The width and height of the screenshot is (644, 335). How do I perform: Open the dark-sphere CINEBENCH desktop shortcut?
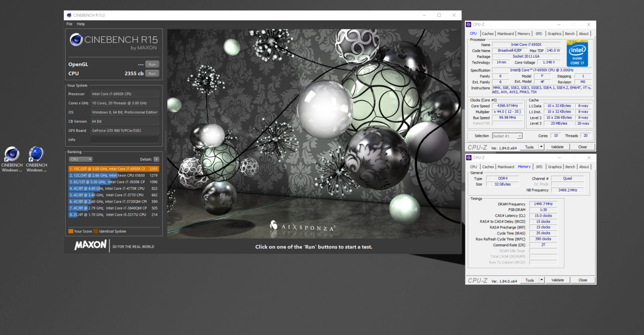(12, 158)
